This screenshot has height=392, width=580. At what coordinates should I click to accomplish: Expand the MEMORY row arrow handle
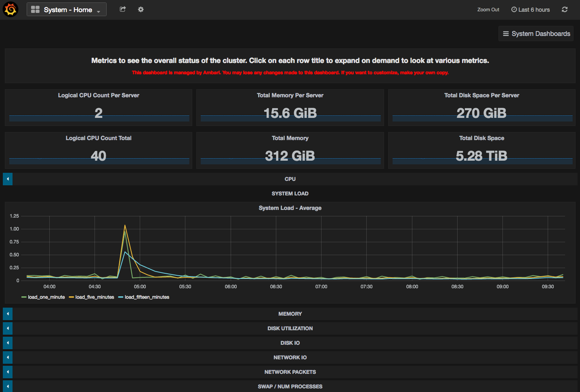tap(8, 314)
